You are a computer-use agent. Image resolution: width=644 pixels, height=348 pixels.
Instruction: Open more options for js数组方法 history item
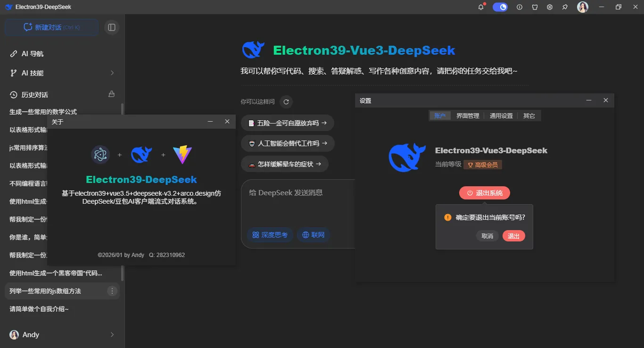coord(112,291)
